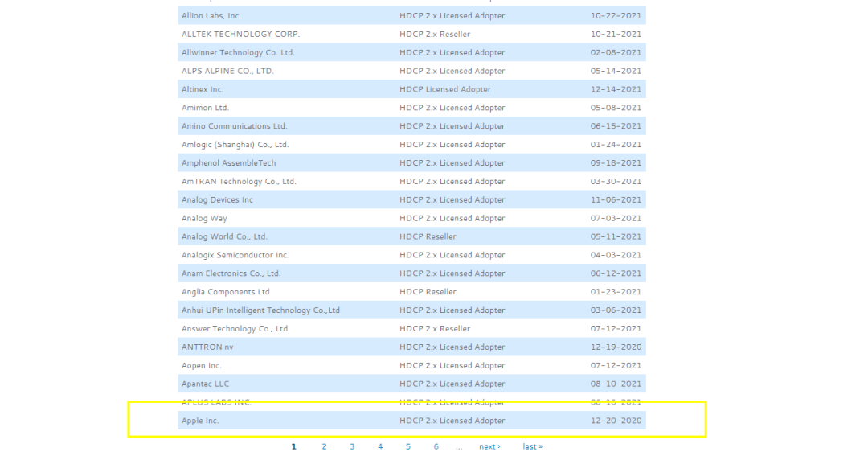The height and width of the screenshot is (456, 868).
Task: Select Anglia Components Ltd row name
Action: tap(225, 292)
